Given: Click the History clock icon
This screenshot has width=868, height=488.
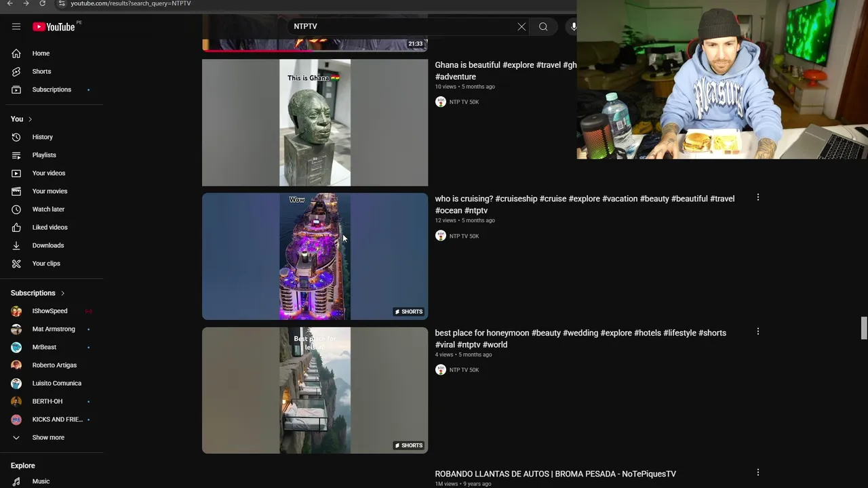Looking at the screenshot, I should click(x=16, y=137).
